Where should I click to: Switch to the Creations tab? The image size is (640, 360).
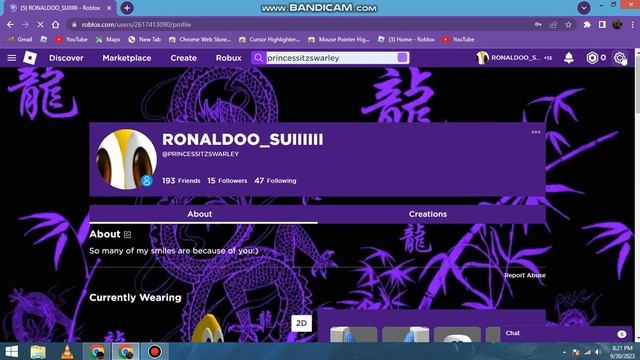click(428, 214)
